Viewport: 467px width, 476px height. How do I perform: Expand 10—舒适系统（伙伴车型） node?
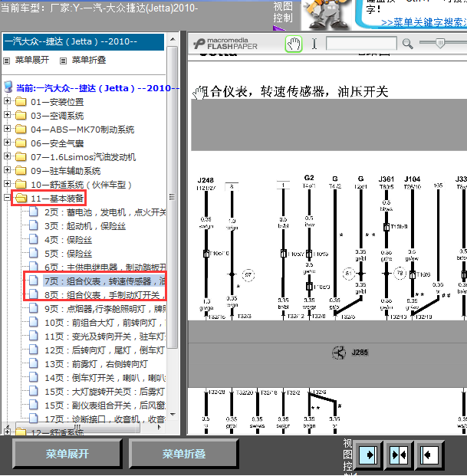(8, 184)
